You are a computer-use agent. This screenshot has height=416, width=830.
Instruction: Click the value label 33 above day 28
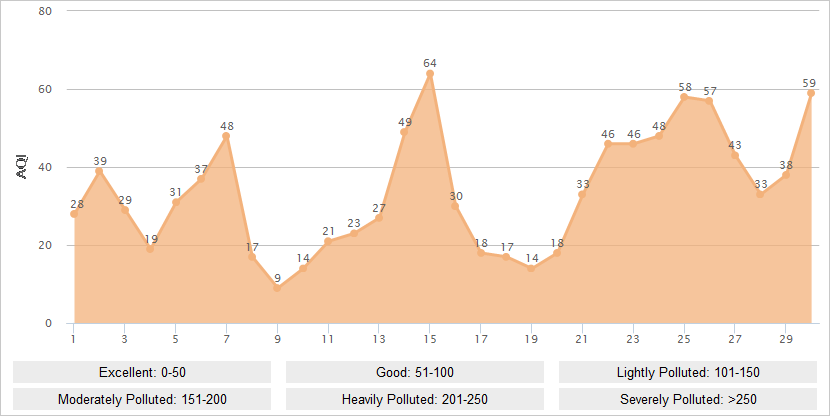coord(761,185)
